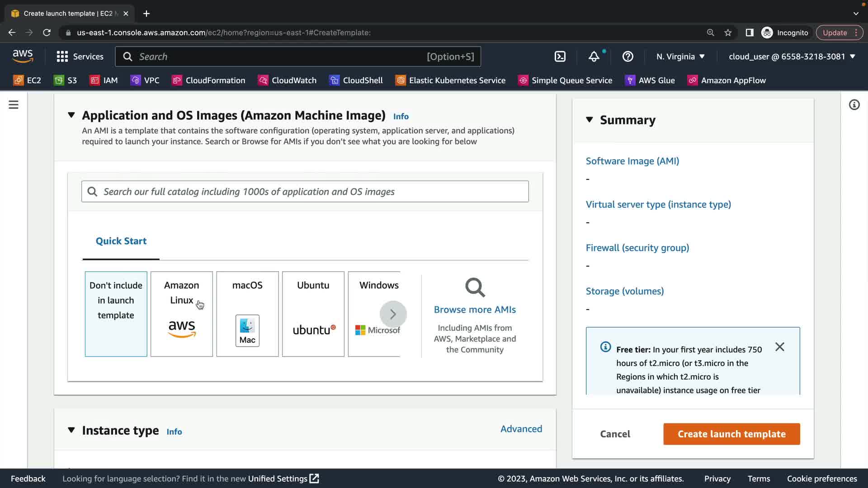Select the Amazon Linux AMI tile
Viewport: 868px width, 488px height.
(181, 314)
